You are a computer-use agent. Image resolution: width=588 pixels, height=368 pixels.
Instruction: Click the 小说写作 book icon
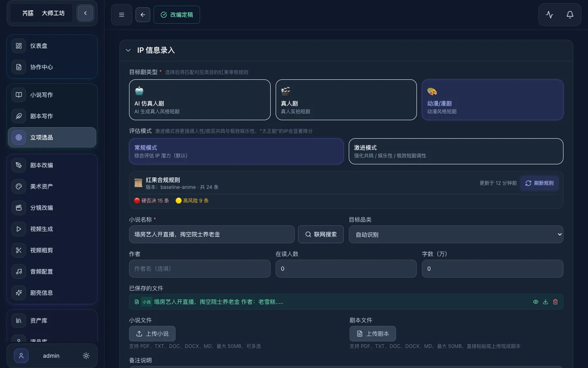pos(19,95)
